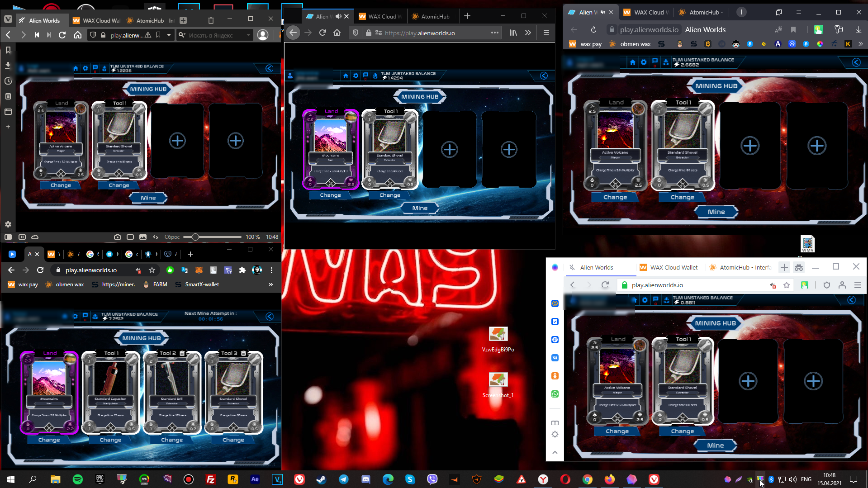Switch to WAX Cloud Wallet tab in bottom-right browser
The width and height of the screenshot is (868, 488).
click(x=669, y=267)
